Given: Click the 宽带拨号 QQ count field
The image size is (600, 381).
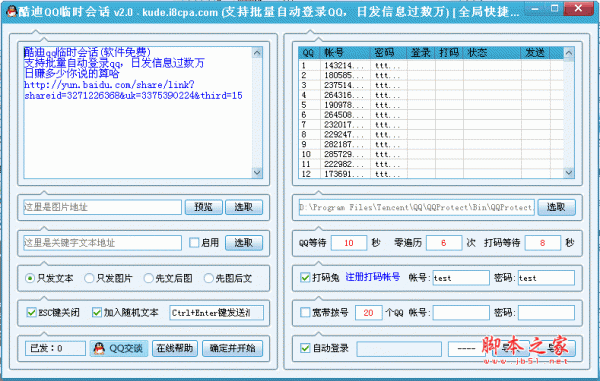Looking at the screenshot, I should [368, 313].
